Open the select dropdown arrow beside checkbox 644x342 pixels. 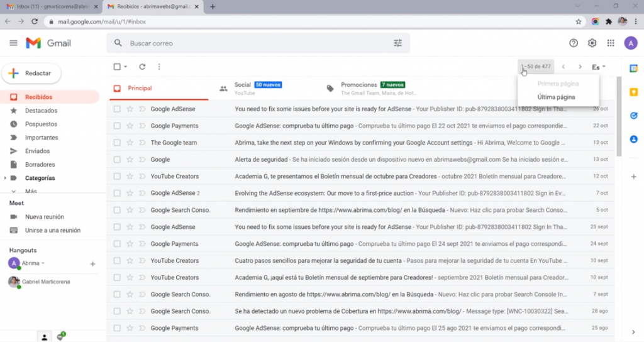[126, 67]
